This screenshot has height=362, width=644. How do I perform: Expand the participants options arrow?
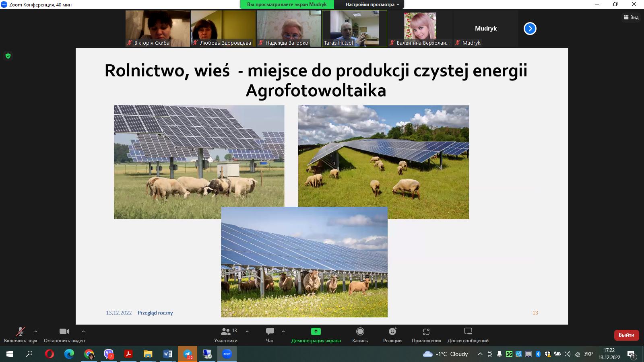pyautogui.click(x=247, y=331)
